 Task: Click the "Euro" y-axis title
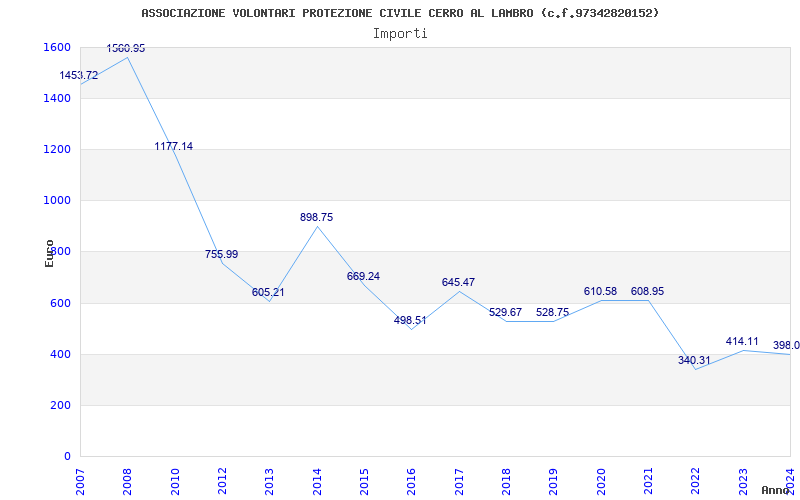pyautogui.click(x=50, y=252)
